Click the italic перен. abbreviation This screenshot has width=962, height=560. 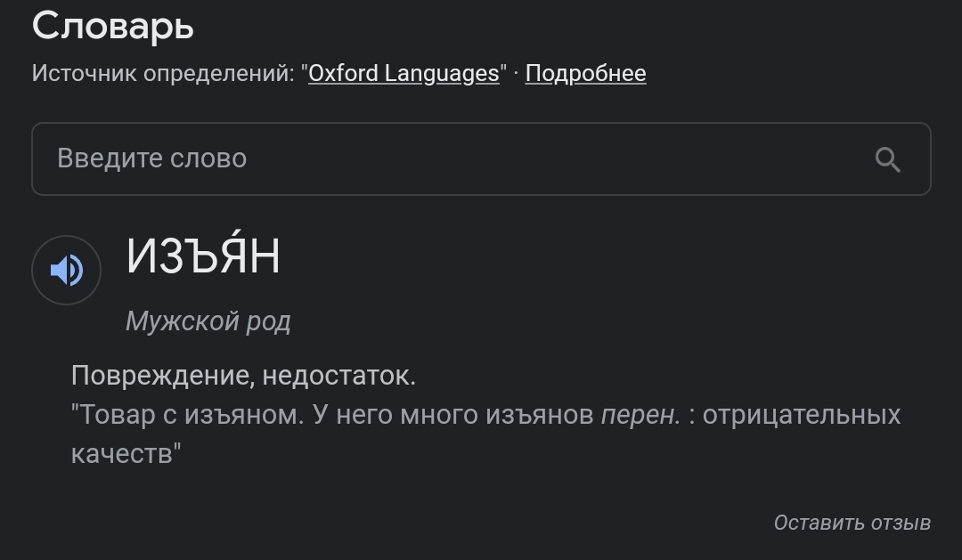tap(641, 415)
